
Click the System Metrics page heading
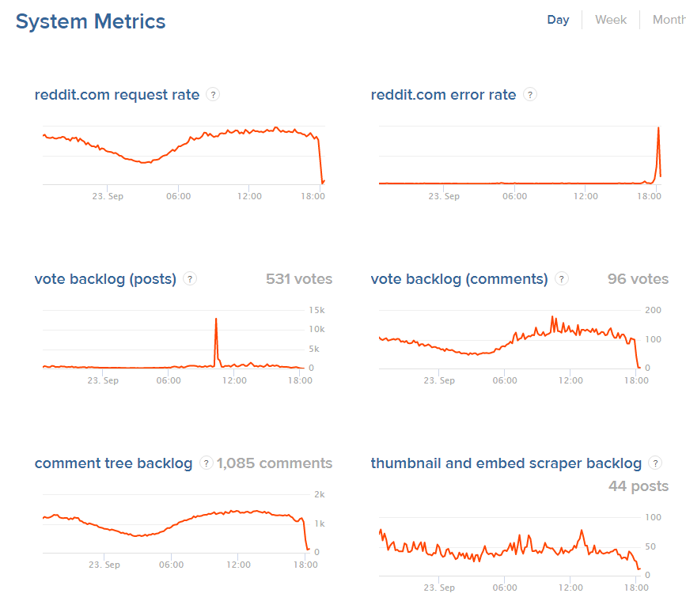[90, 21]
